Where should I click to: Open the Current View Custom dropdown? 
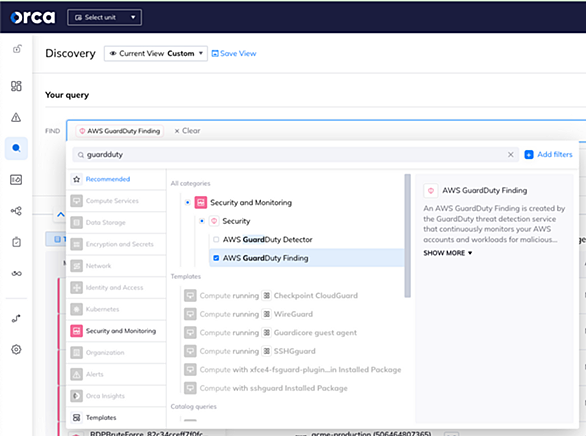(155, 53)
